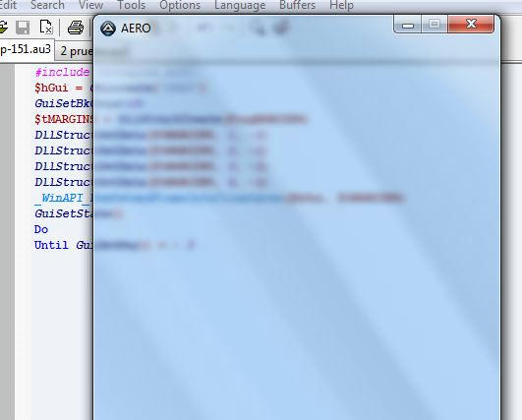Click the AERO window application icon
The height and width of the screenshot is (420, 522).
(x=108, y=29)
